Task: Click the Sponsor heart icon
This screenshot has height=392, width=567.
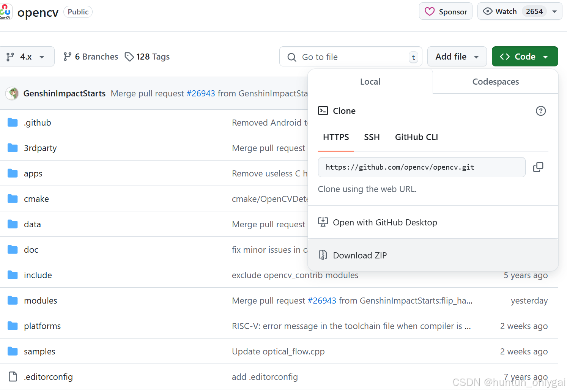Action: tap(429, 12)
